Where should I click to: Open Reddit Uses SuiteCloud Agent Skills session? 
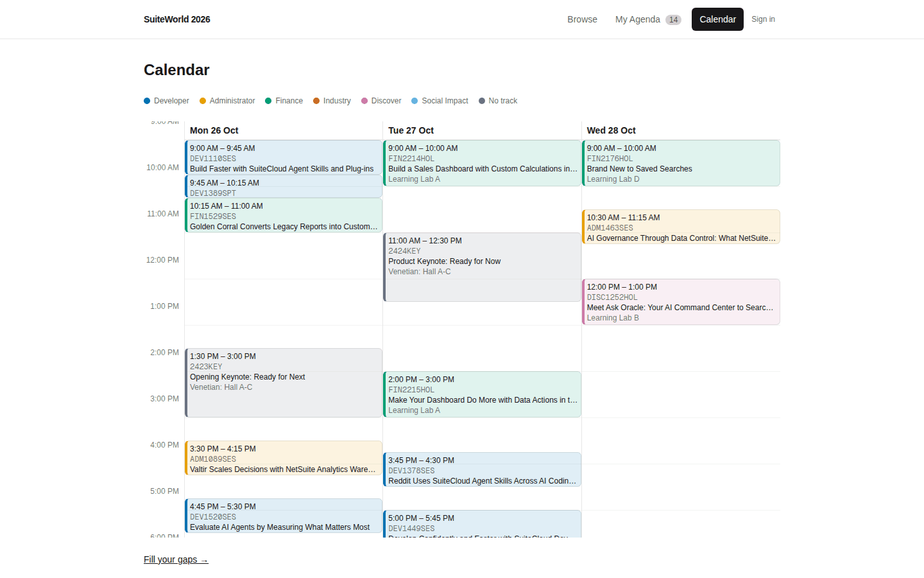tap(482, 469)
